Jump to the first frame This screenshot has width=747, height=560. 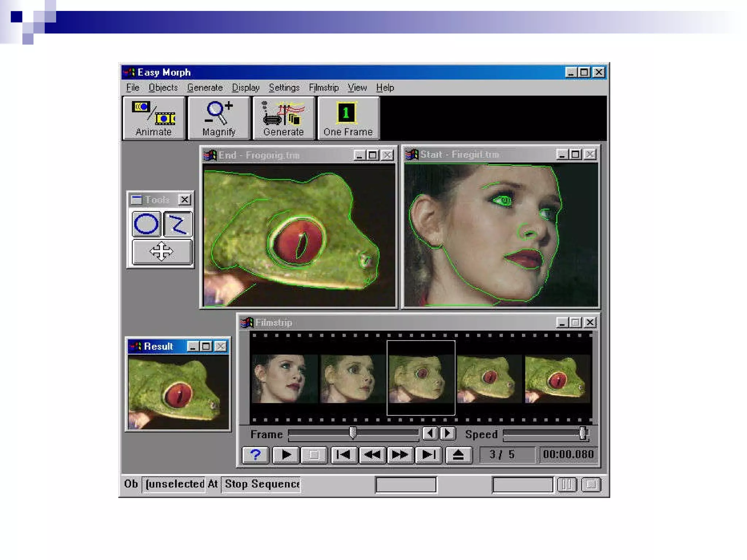coord(343,455)
